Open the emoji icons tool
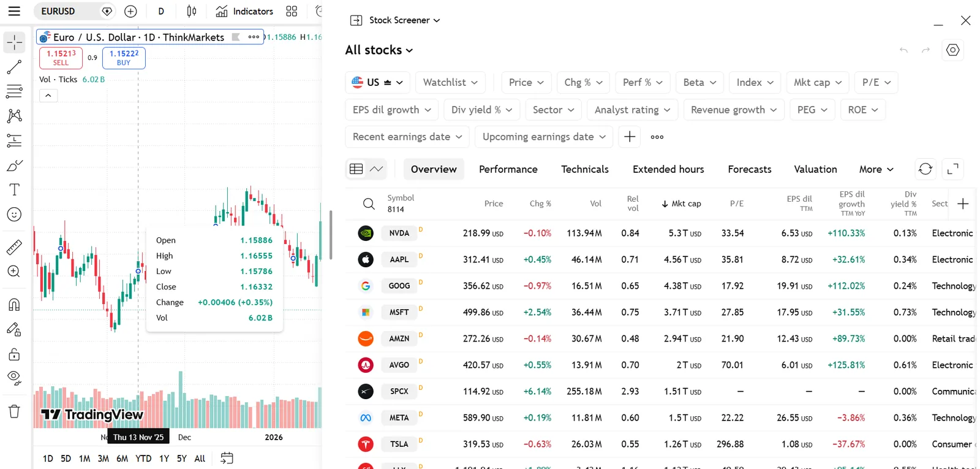The height and width of the screenshot is (469, 980). point(14,215)
